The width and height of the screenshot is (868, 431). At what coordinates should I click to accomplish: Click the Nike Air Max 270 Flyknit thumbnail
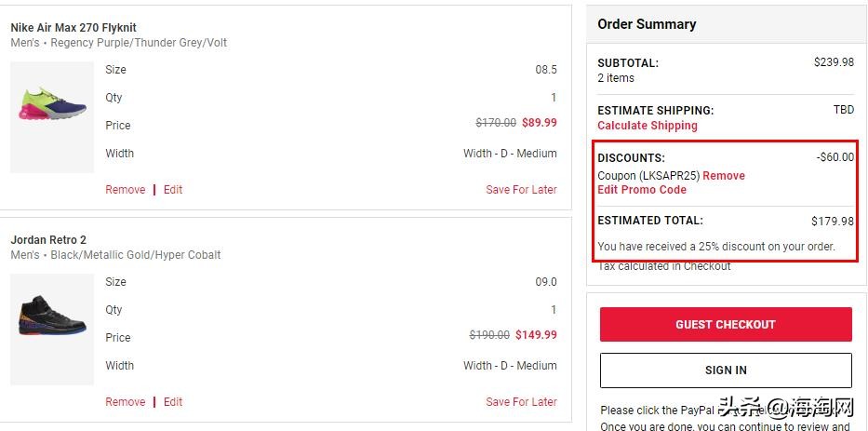(52, 116)
